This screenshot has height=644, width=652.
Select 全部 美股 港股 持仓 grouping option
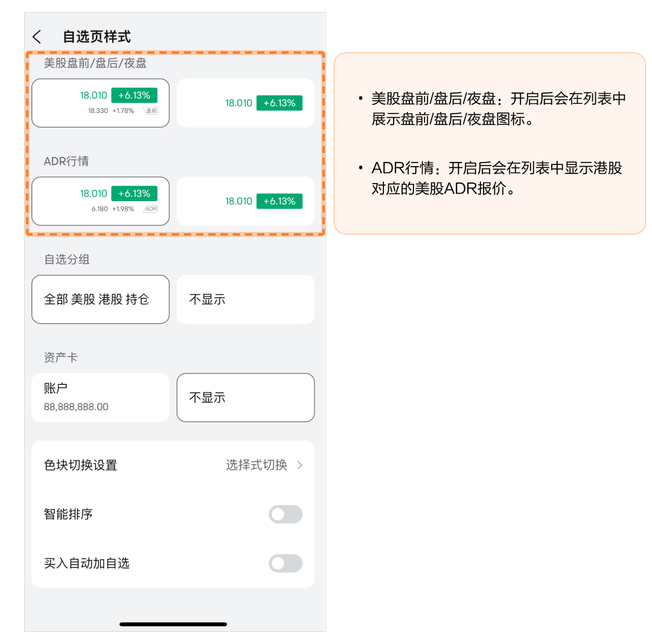(x=100, y=299)
